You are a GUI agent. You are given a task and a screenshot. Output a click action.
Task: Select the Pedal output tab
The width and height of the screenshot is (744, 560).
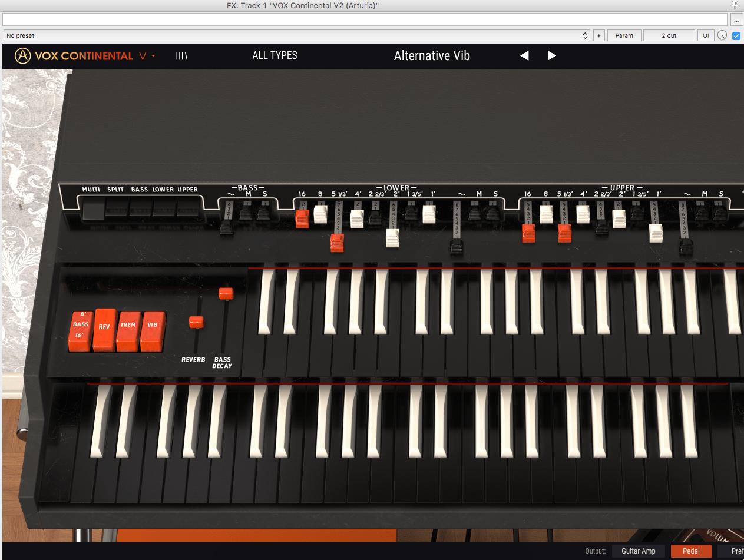(691, 551)
